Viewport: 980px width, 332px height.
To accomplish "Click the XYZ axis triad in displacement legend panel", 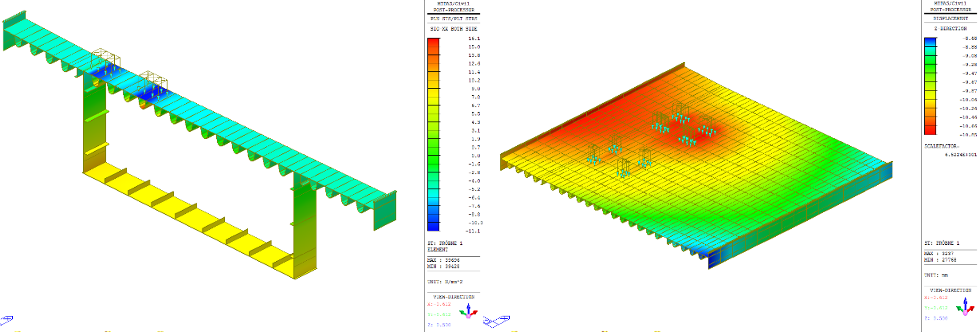I will [x=965, y=307].
